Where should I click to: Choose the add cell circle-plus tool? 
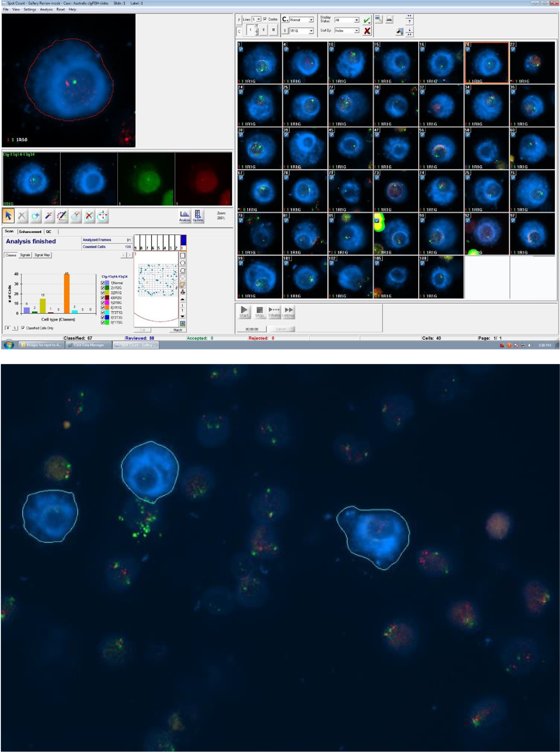(x=35, y=216)
